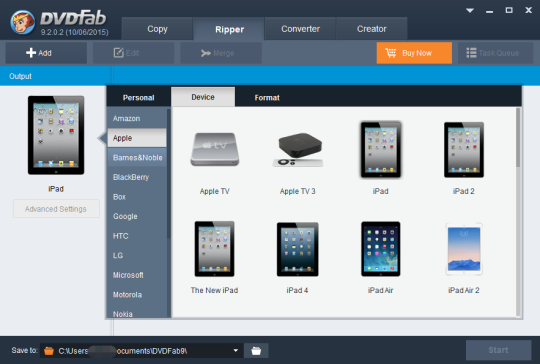Choose the Apple TV 3 device icon
Image resolution: width=540 pixels, height=364 pixels.
coord(298,149)
